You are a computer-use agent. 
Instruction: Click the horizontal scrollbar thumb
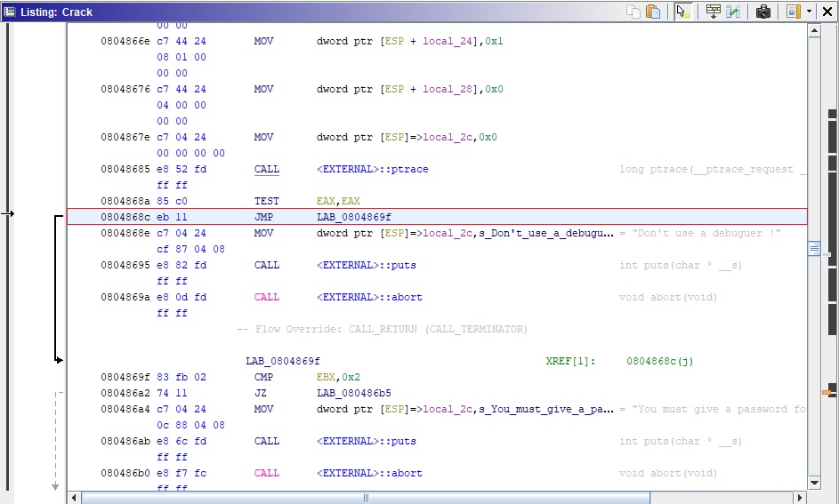(366, 498)
